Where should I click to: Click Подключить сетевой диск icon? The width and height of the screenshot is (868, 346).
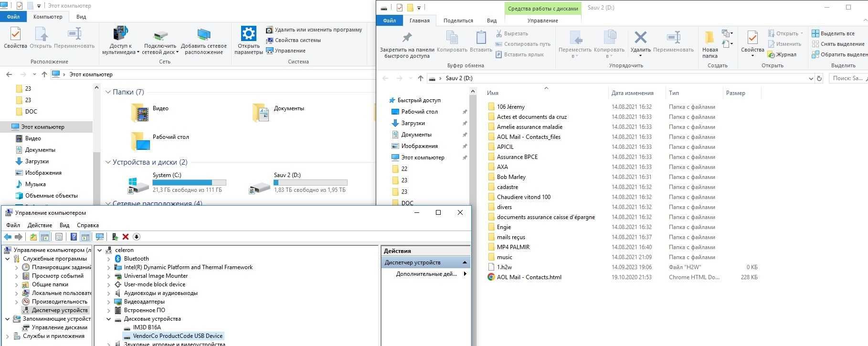coord(160,36)
